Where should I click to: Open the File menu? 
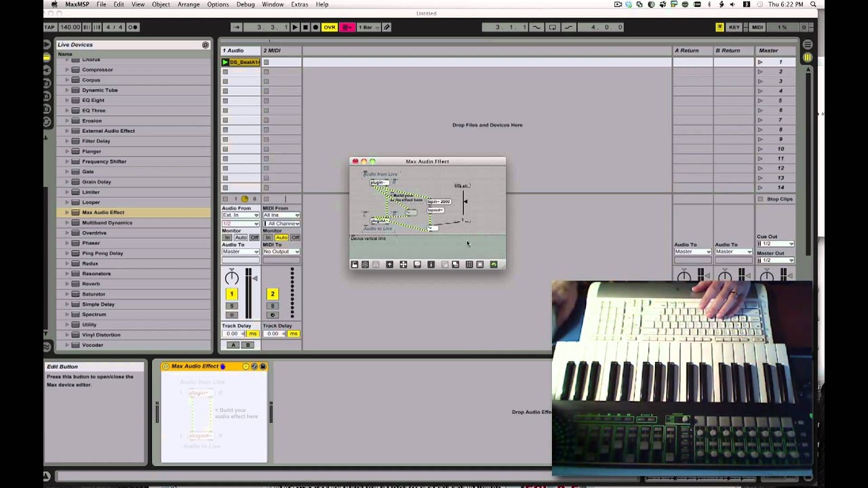(101, 5)
